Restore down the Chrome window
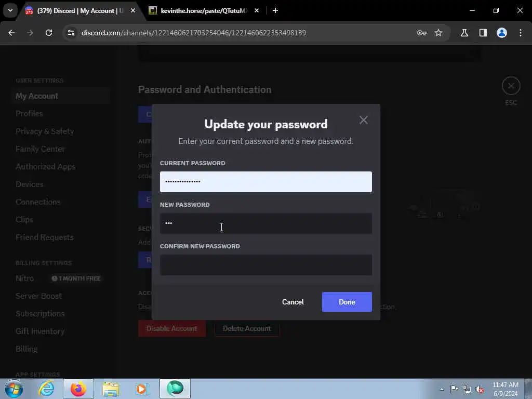 point(496,10)
